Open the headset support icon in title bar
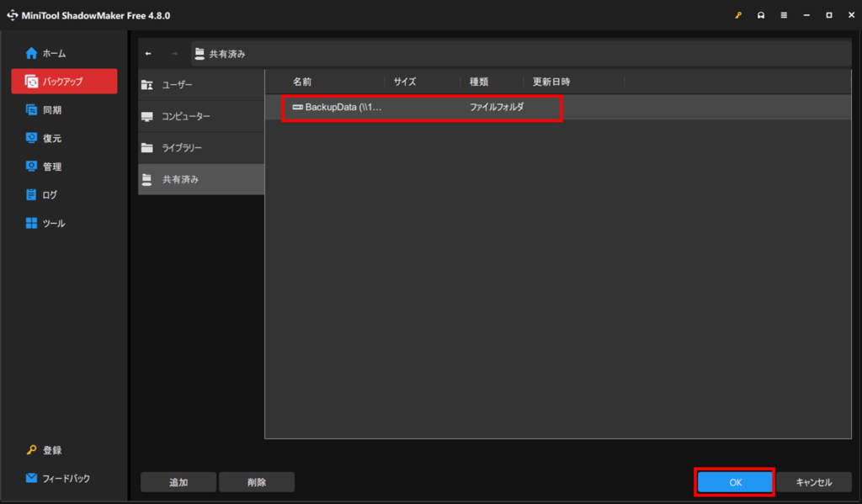The image size is (862, 504). click(x=761, y=15)
